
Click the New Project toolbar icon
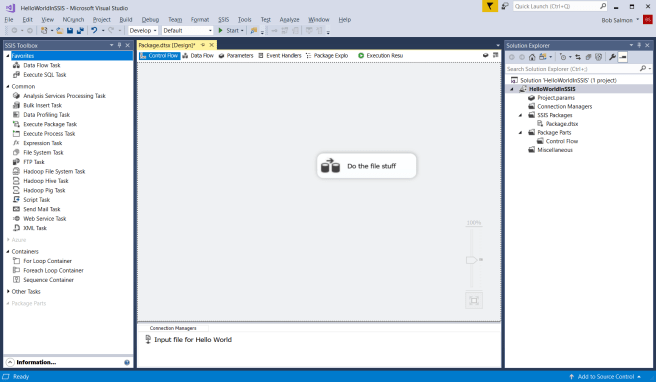[44, 31]
